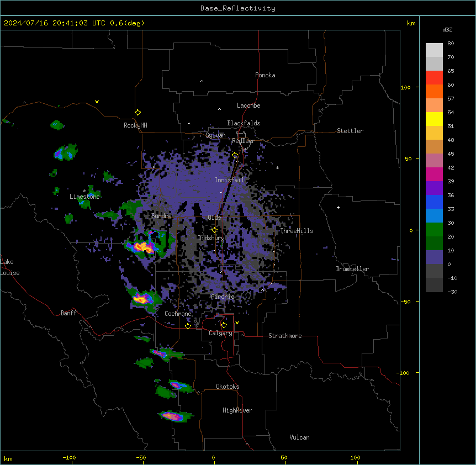This screenshot has height=465, width=476.
Task: Click the -30 value on dBZ legend
Action: (452, 292)
